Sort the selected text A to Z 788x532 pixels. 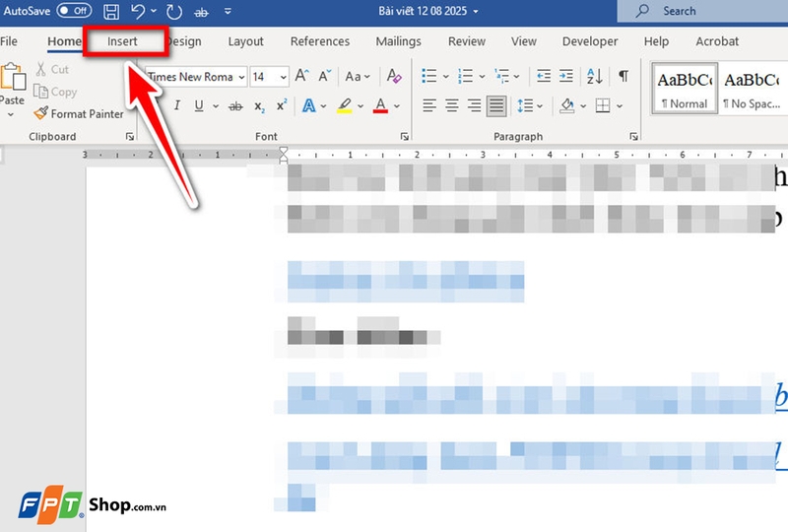[x=595, y=76]
